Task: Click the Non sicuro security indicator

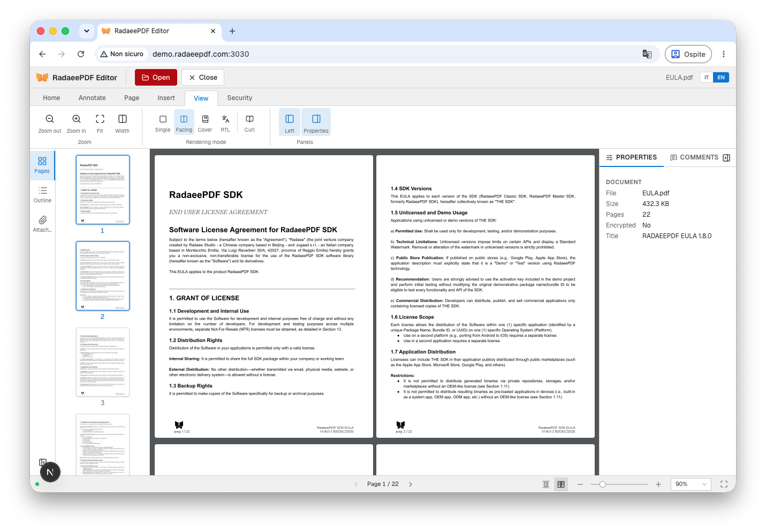Action: click(122, 54)
